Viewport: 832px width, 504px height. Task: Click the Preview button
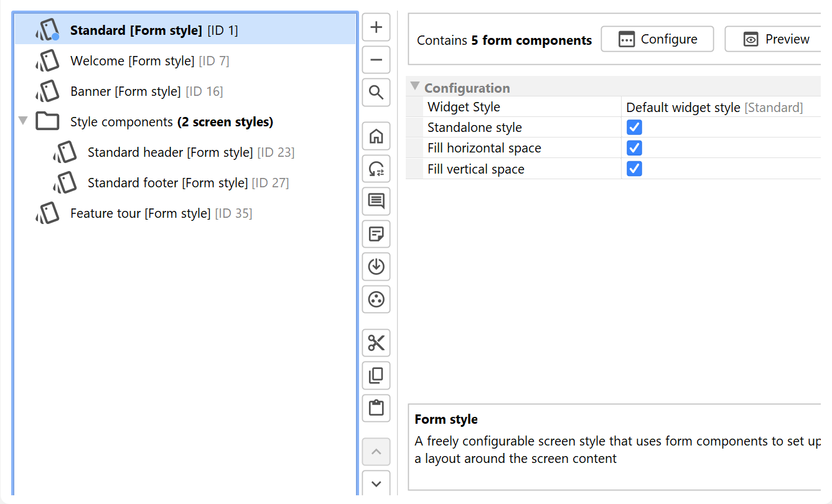776,39
